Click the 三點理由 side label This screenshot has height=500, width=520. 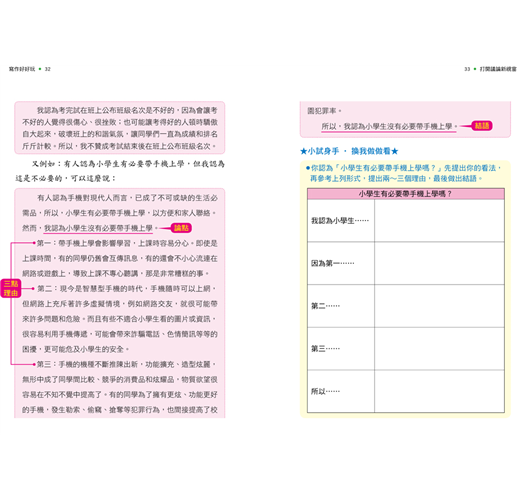11,288
